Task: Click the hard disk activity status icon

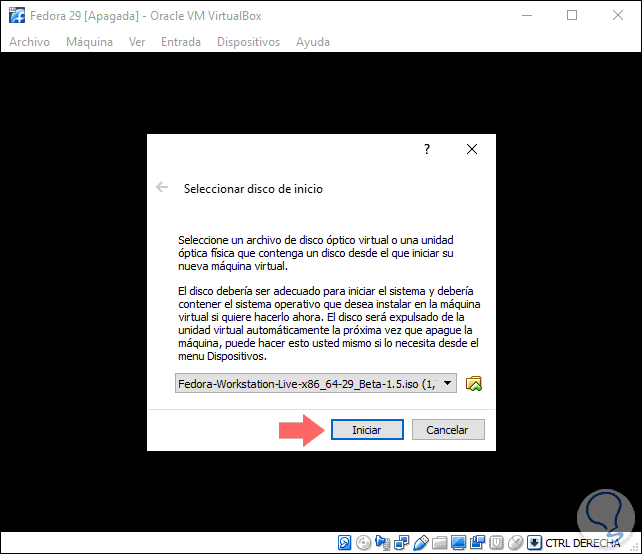Action: [x=344, y=543]
